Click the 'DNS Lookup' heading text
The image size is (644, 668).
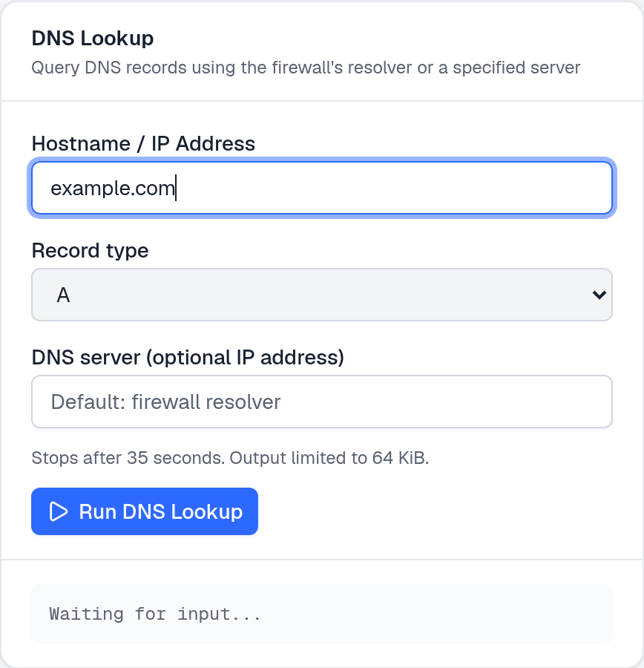coord(93,39)
